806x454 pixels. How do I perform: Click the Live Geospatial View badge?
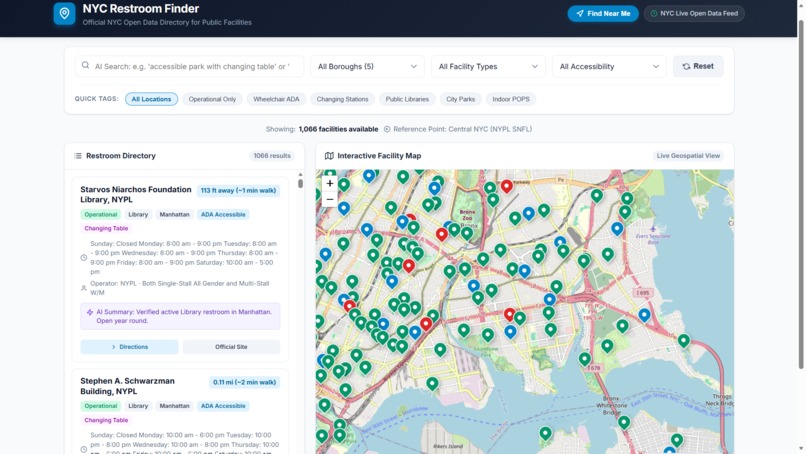688,156
